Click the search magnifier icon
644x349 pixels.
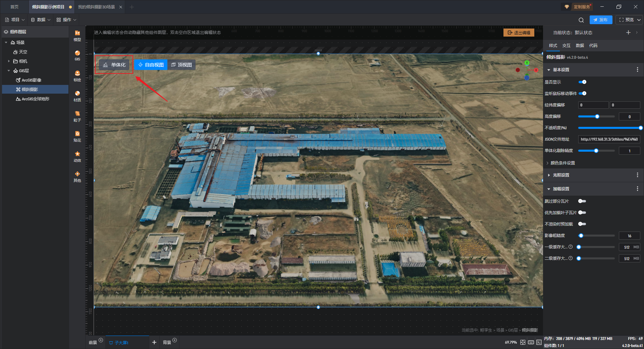[581, 20]
